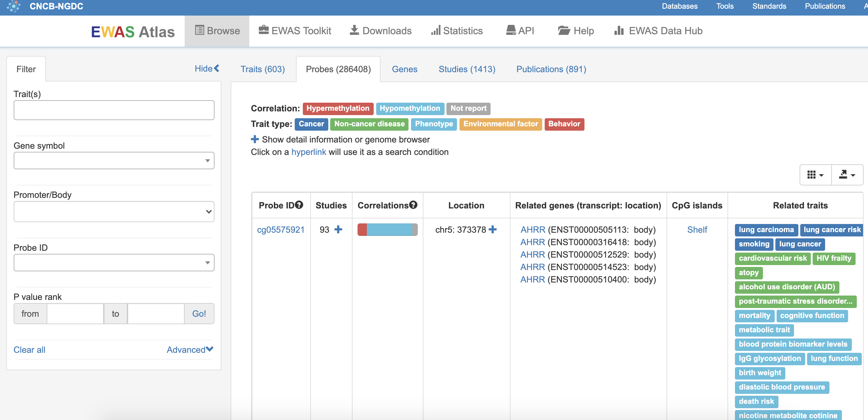Click the API icon in navigation
868x420 pixels.
pyautogui.click(x=520, y=31)
